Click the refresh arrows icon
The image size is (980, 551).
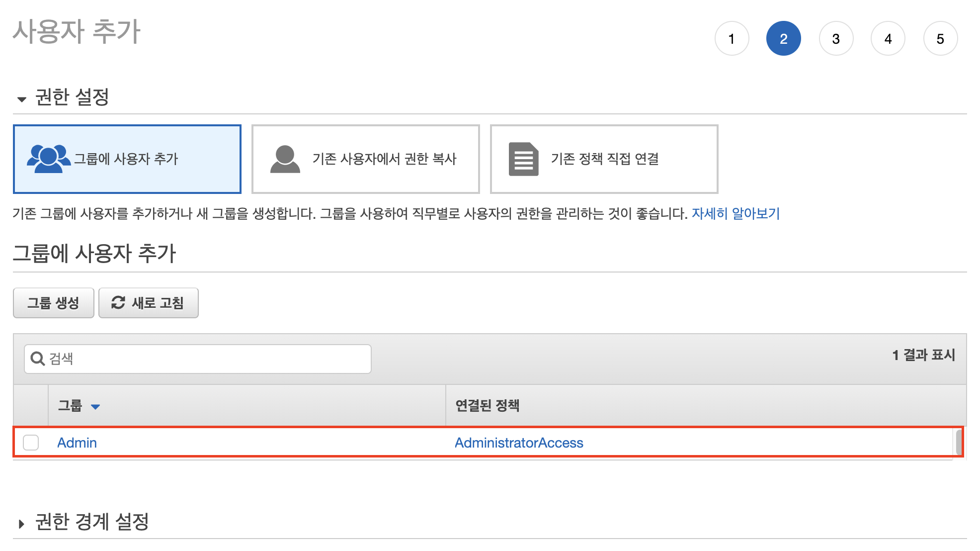coord(118,302)
